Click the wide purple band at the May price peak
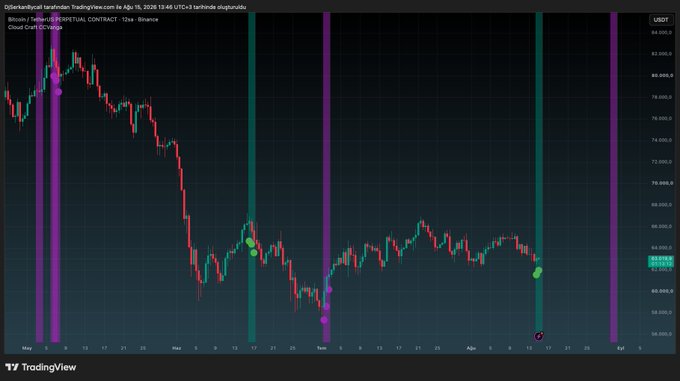 [55, 177]
